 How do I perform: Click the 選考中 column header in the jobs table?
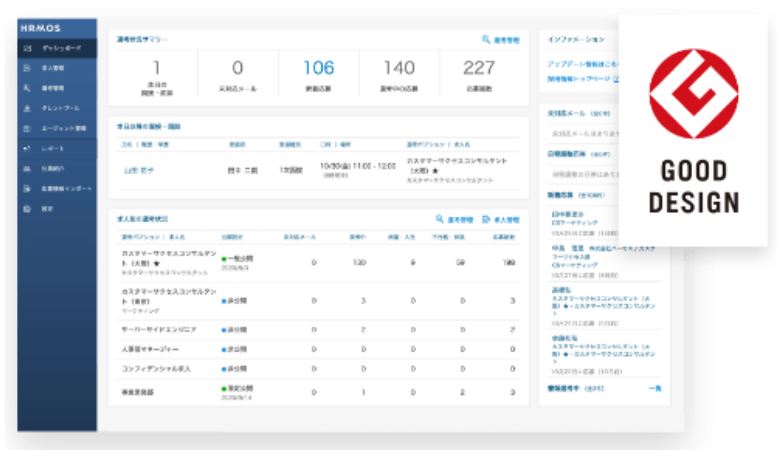point(357,237)
